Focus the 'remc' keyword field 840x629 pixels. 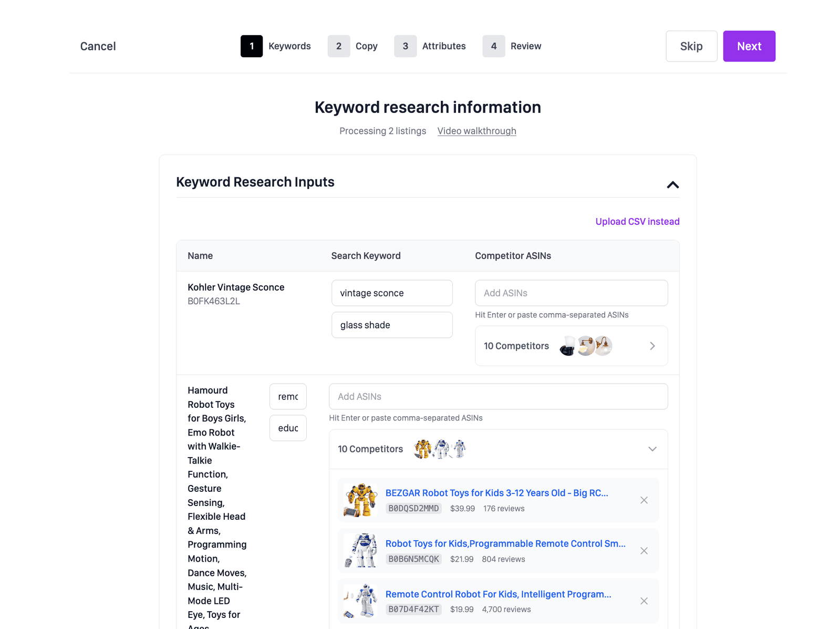point(288,396)
